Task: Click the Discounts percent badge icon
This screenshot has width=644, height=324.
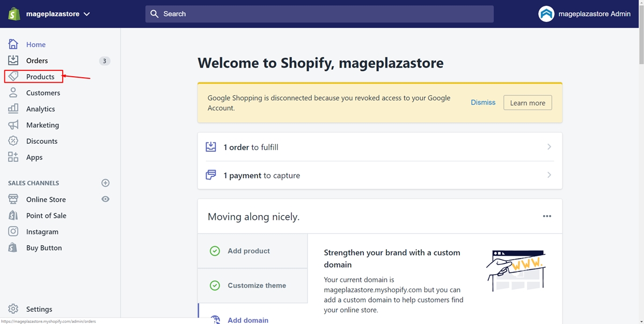Action: pos(13,141)
